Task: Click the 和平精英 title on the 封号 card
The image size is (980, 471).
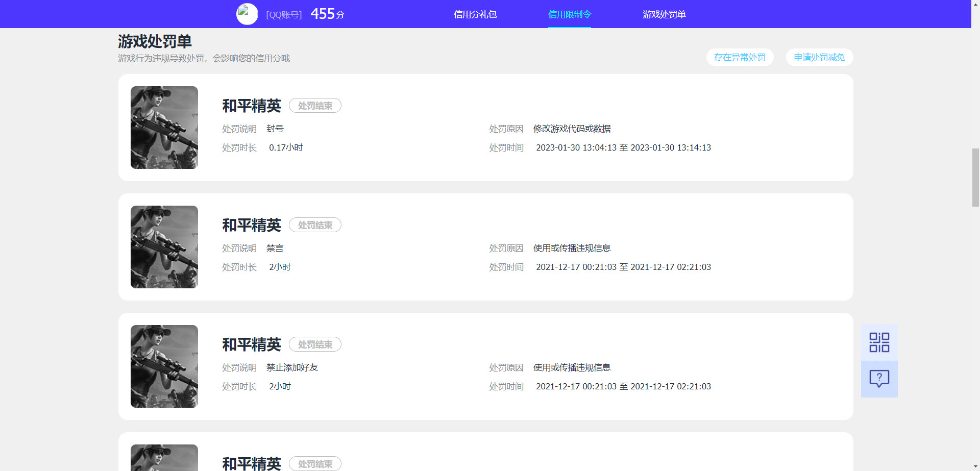Action: pyautogui.click(x=252, y=106)
